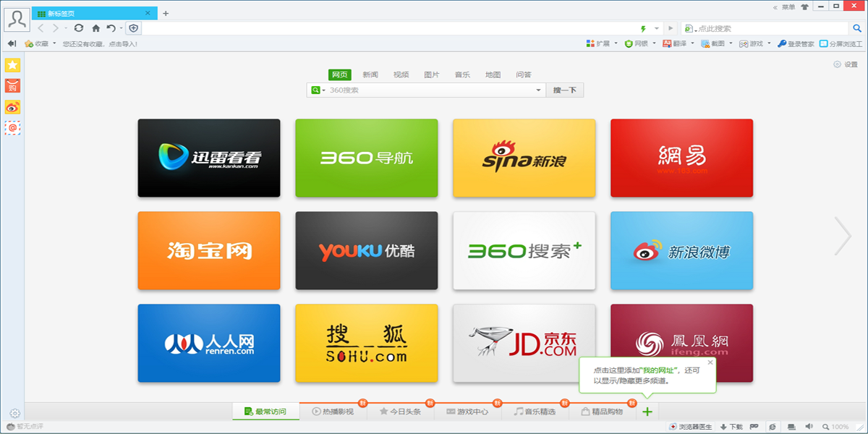Viewport: 868px width, 434px height.
Task: Go to the browser home page
Action: point(95,28)
